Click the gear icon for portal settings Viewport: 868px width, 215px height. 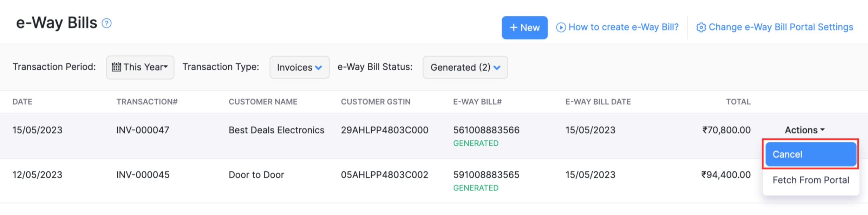pyautogui.click(x=701, y=27)
